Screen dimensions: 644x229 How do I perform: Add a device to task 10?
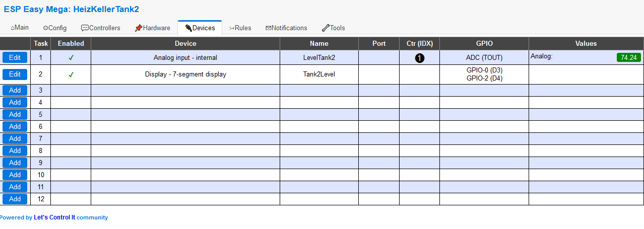(x=15, y=175)
